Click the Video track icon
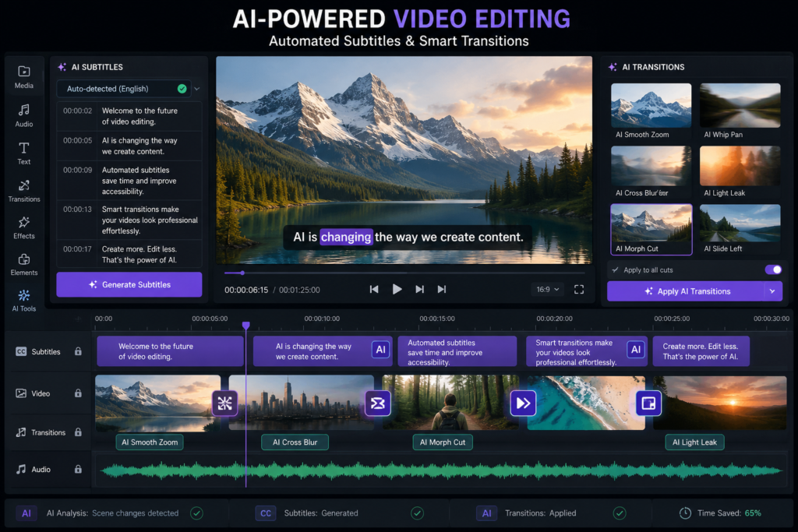This screenshot has height=532, width=798. (21, 393)
